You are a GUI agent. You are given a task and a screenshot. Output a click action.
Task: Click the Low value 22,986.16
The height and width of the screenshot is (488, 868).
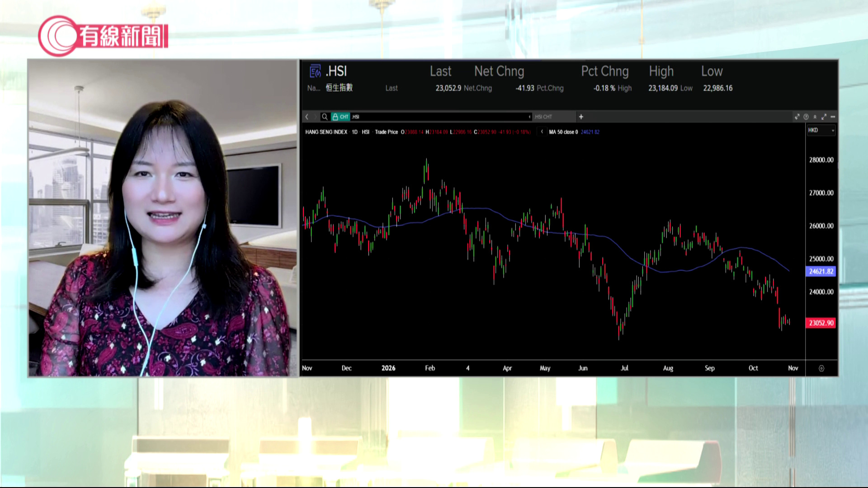tap(718, 88)
